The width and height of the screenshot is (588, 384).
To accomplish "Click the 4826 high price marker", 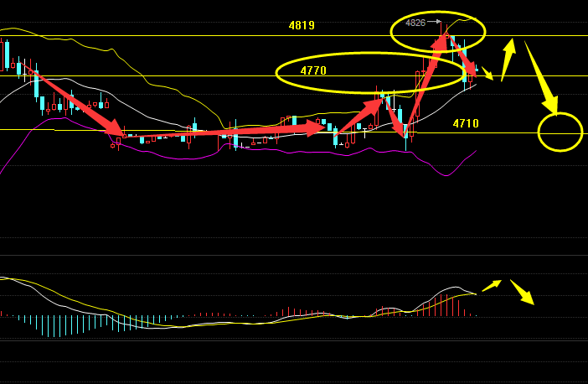I will pyautogui.click(x=415, y=23).
